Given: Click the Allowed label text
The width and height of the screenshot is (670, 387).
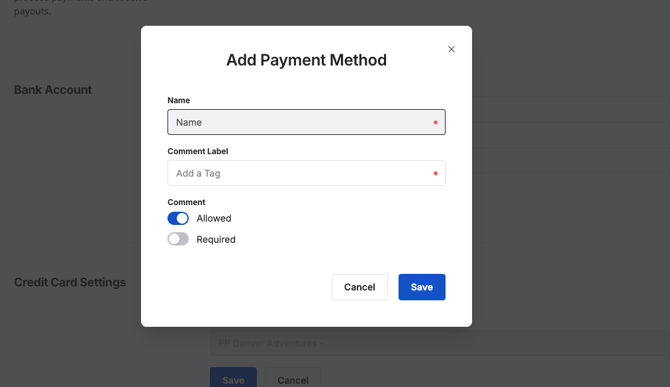Looking at the screenshot, I should tap(214, 218).
